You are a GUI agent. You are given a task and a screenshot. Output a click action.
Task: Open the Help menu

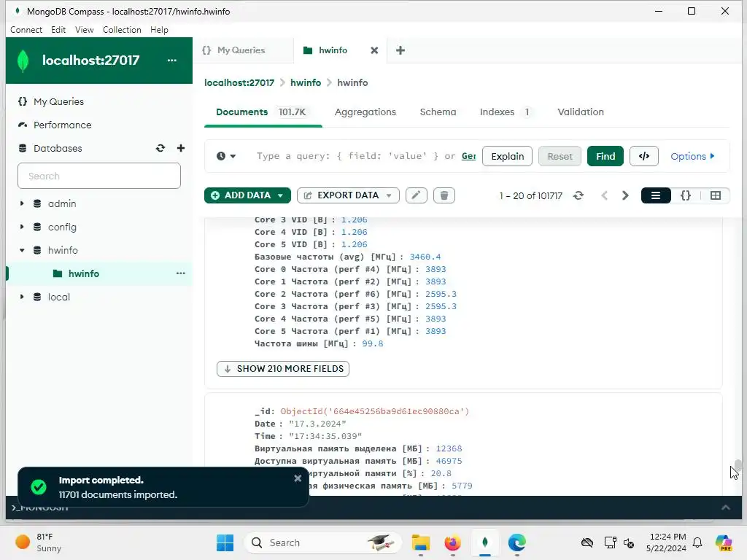(159, 29)
